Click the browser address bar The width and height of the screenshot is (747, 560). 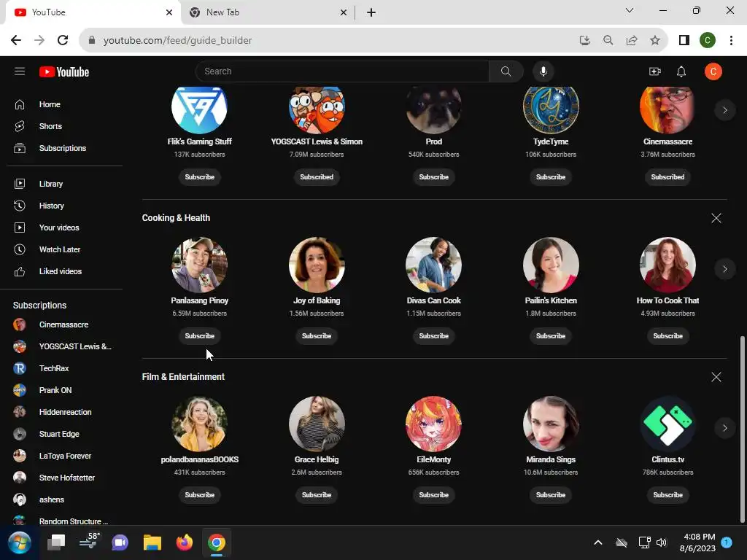pos(329,41)
